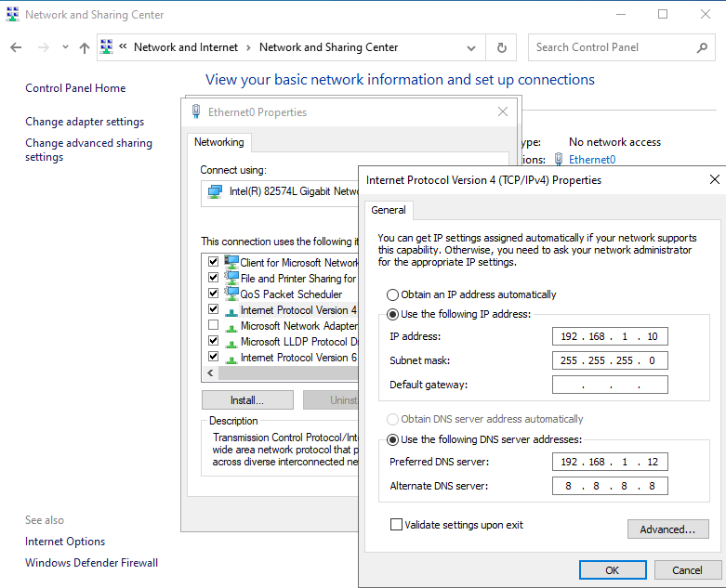726x588 pixels.
Task: Select QoS Packet Scheduler list item
Action: click(x=291, y=294)
